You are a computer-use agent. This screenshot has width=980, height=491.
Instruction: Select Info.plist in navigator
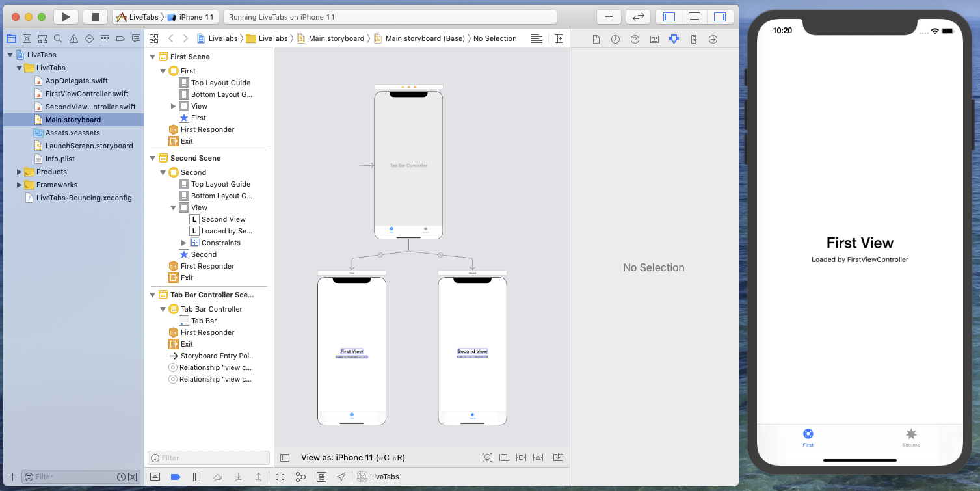pos(60,159)
